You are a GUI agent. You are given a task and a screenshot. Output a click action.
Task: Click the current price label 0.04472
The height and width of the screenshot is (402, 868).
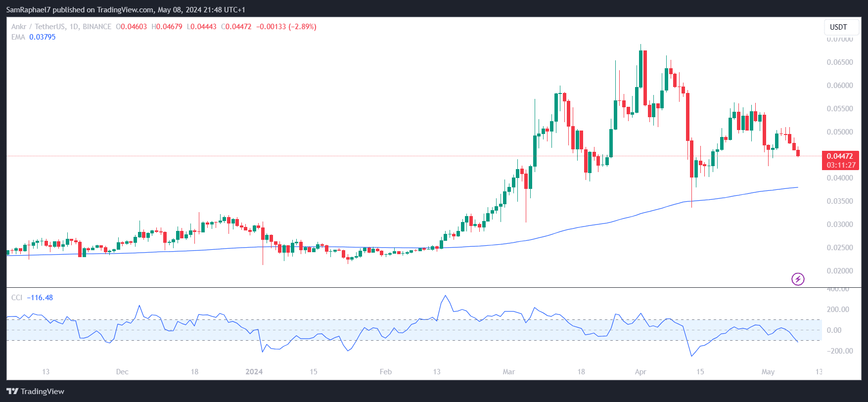pyautogui.click(x=840, y=156)
